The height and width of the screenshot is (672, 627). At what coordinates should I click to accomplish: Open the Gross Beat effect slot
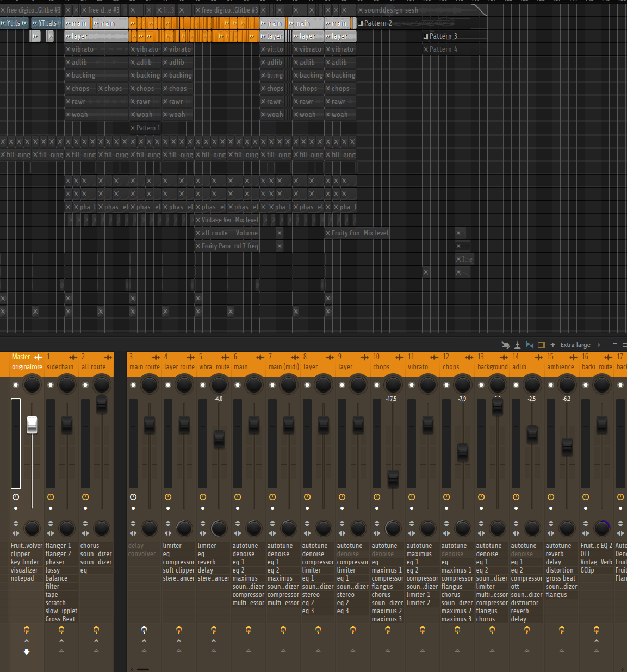click(x=60, y=619)
